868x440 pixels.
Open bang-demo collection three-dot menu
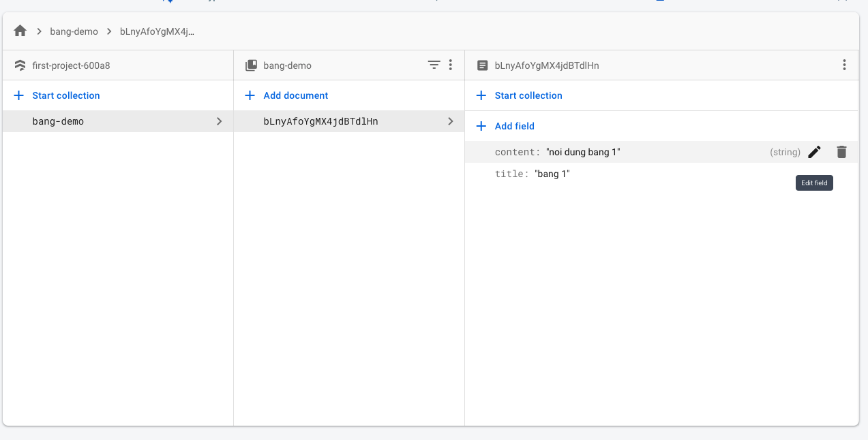[450, 65]
